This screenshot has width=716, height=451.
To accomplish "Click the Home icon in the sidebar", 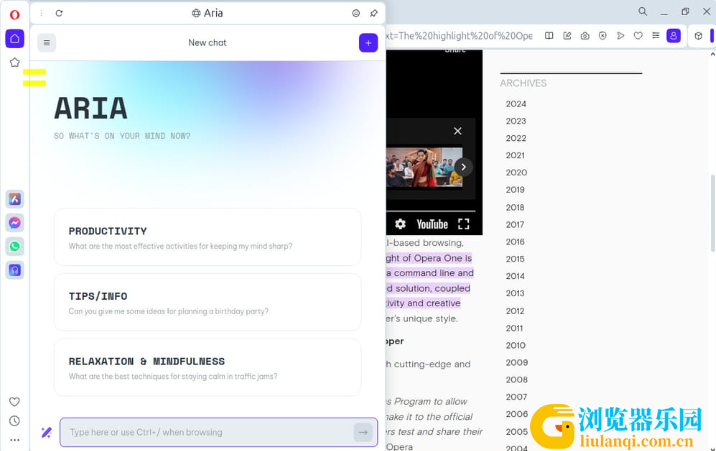I will [x=15, y=39].
